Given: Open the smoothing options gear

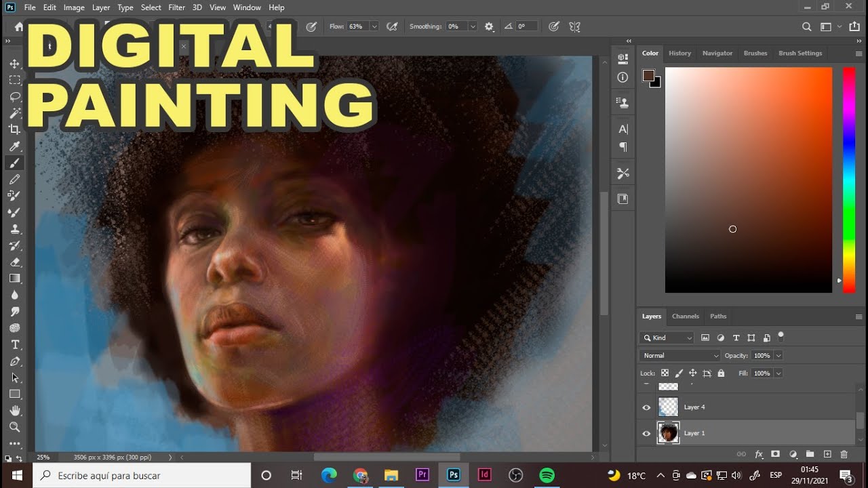Looking at the screenshot, I should click(x=490, y=26).
